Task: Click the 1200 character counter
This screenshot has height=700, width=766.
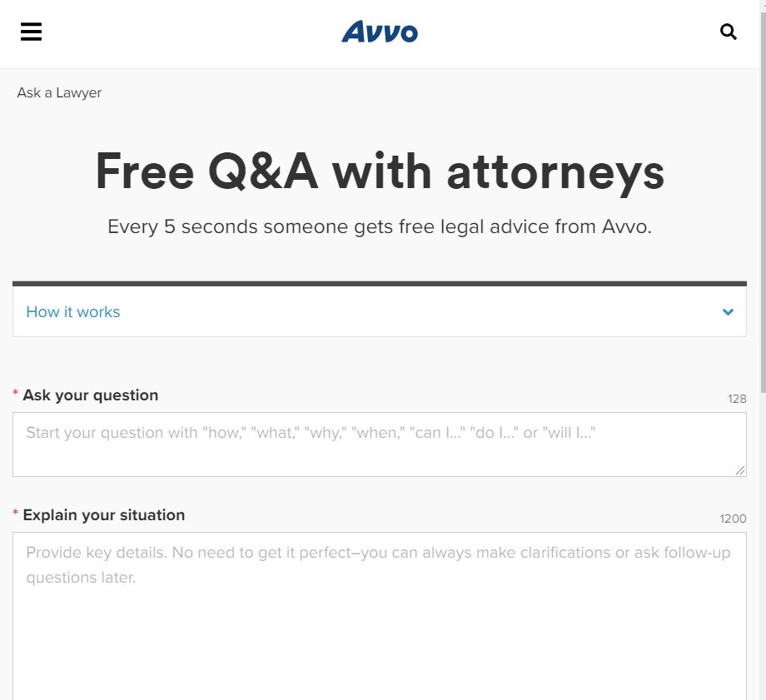Action: point(733,519)
